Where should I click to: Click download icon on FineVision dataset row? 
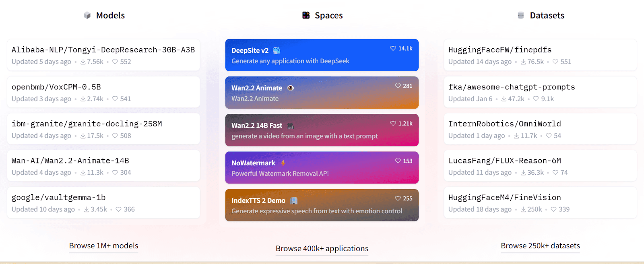(523, 209)
